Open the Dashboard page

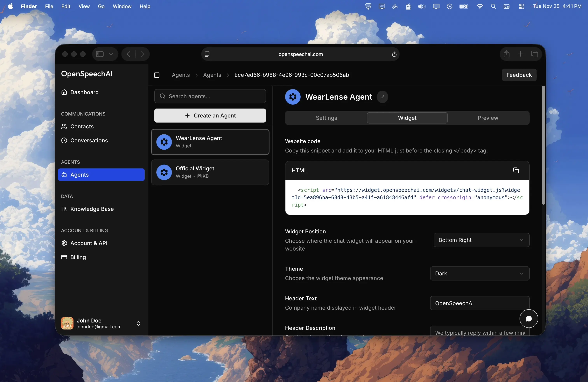(101, 92)
